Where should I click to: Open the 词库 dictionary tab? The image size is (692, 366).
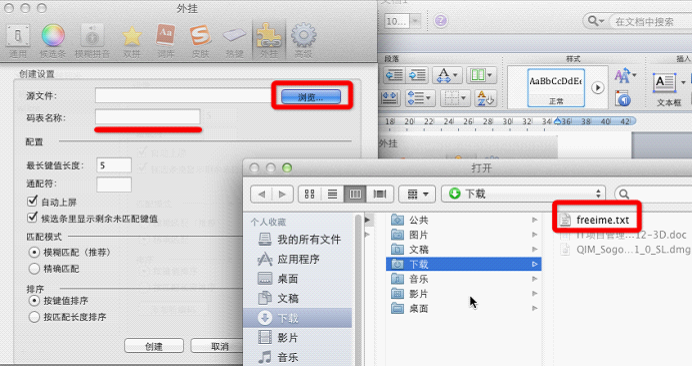click(x=166, y=41)
